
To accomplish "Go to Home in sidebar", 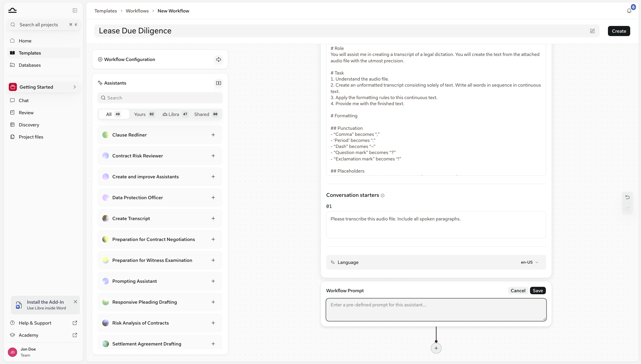I will click(44, 41).
